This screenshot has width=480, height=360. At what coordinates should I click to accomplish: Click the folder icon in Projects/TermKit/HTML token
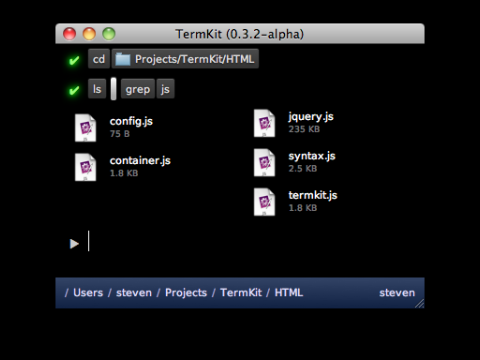point(123,59)
